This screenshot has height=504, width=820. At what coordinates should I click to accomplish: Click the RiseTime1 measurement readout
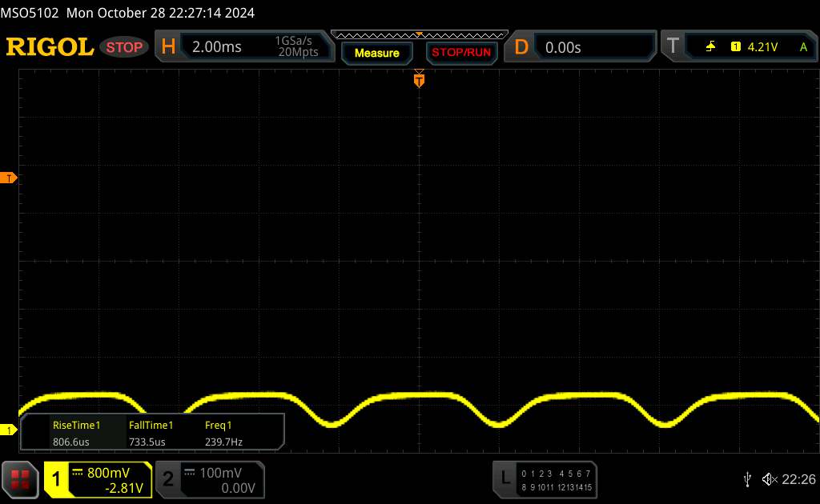click(76, 433)
